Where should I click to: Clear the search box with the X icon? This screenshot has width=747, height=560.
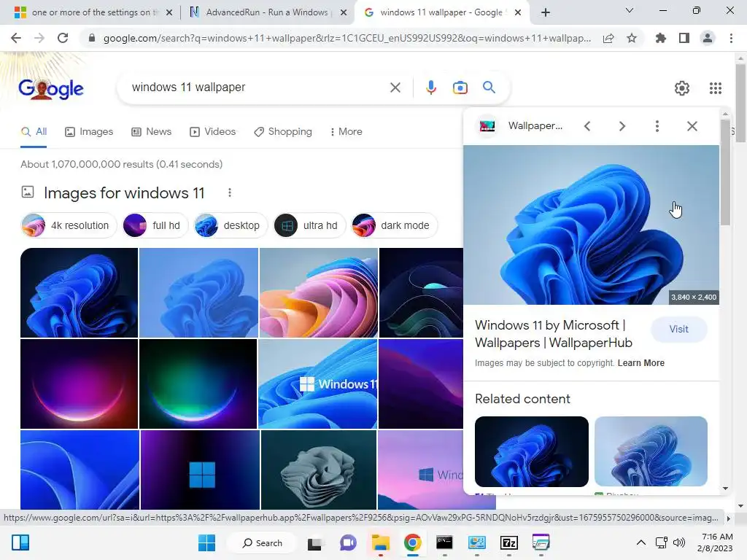[395, 87]
